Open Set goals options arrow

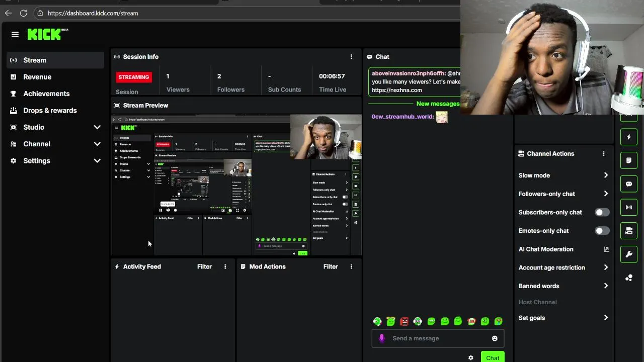click(606, 318)
